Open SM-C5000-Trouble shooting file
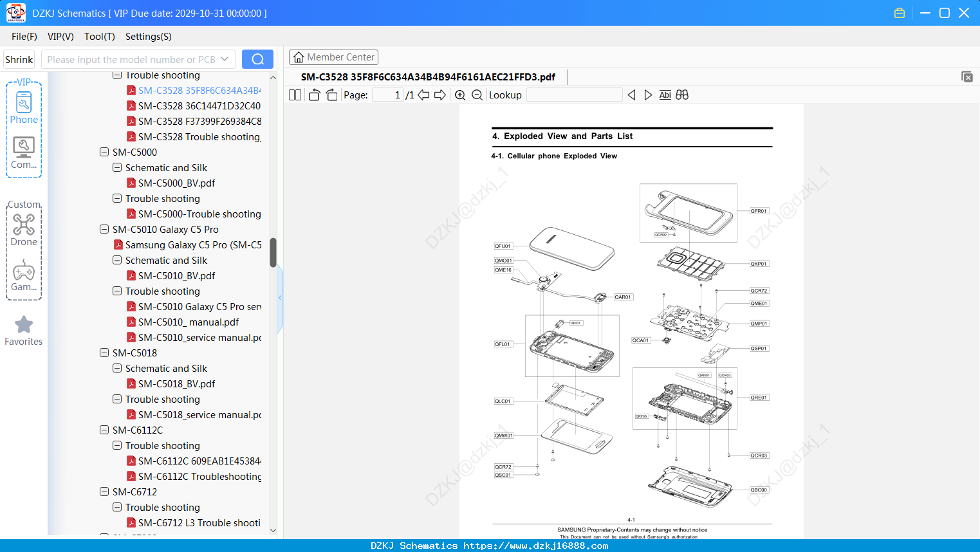980x552 pixels. [x=199, y=214]
